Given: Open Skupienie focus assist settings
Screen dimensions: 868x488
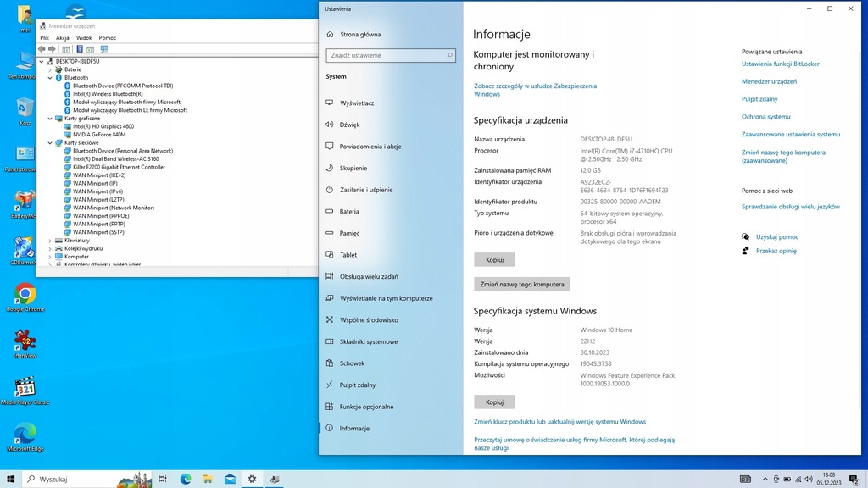Looking at the screenshot, I should pyautogui.click(x=353, y=168).
